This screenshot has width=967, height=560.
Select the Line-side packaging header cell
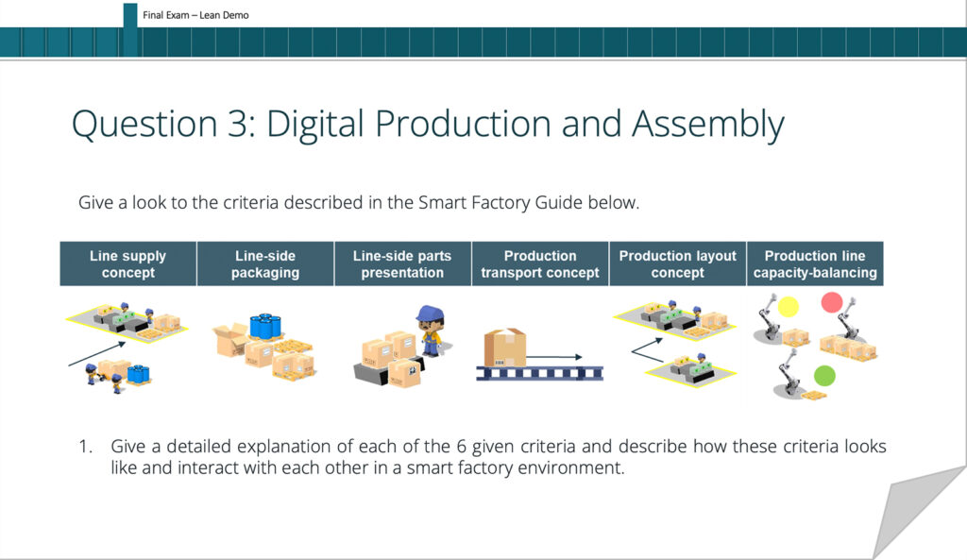(x=265, y=264)
